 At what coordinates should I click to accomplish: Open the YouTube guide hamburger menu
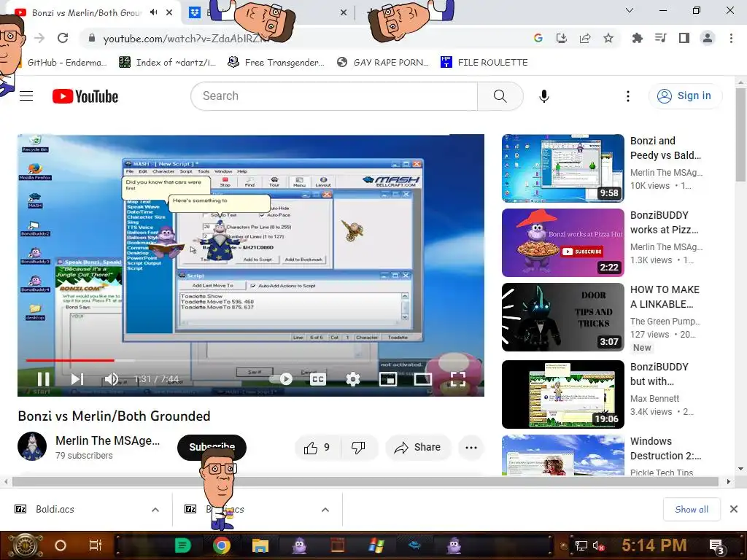click(x=26, y=96)
